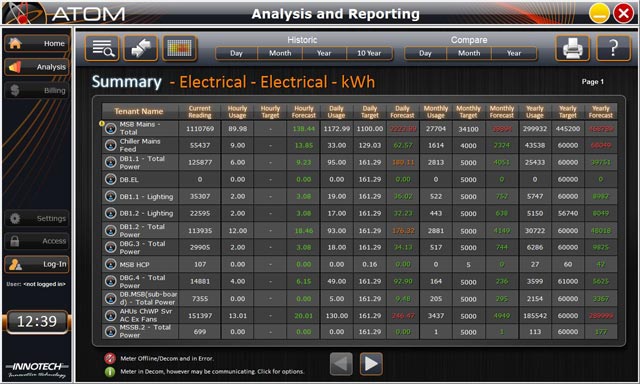The image size is (640, 384).
Task: Click the yearly target value 56740
Action: click(568, 213)
